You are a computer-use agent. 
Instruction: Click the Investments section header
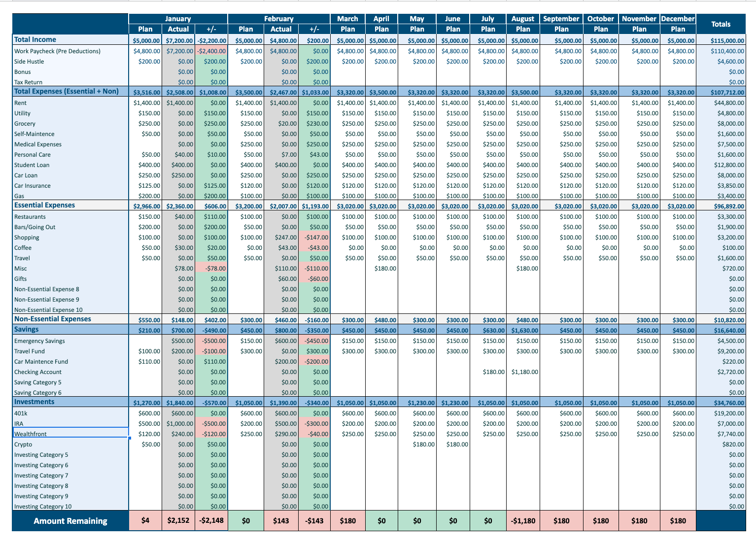click(x=34, y=402)
